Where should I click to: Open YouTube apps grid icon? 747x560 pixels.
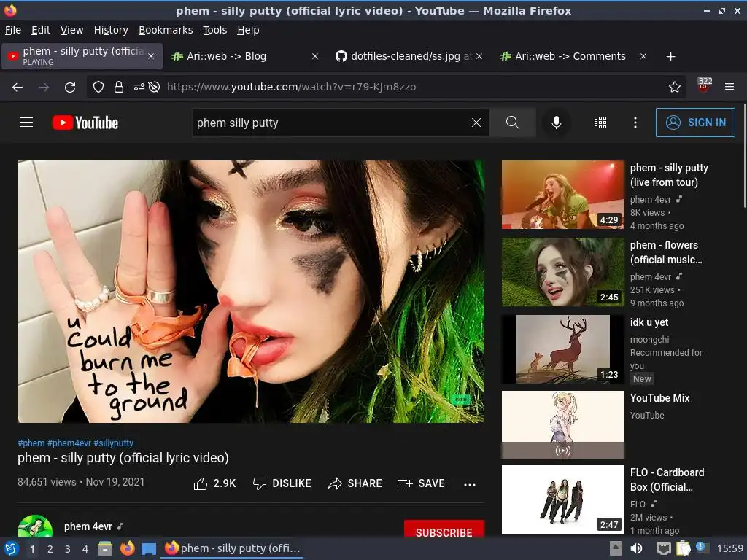(x=600, y=122)
